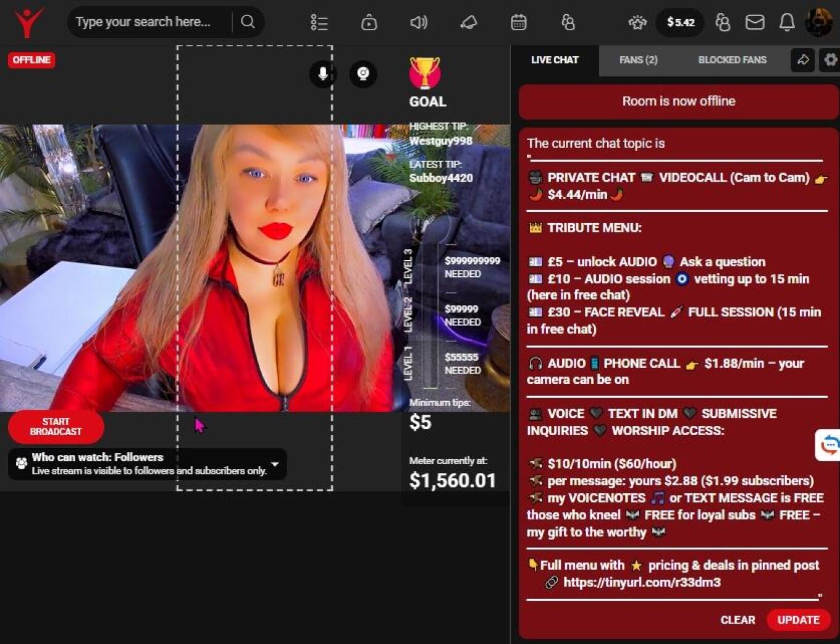The height and width of the screenshot is (644, 840).
Task: Open the list menu icon in top bar
Action: click(x=319, y=23)
